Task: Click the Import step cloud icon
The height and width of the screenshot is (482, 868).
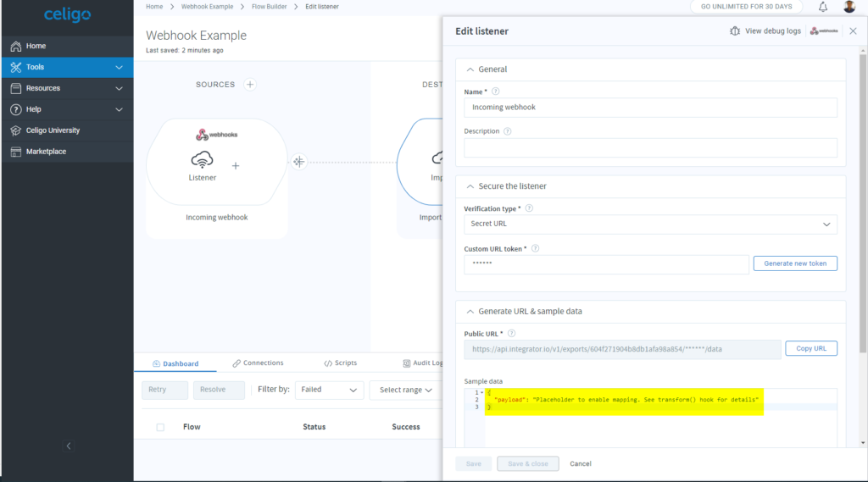Action: (437, 158)
